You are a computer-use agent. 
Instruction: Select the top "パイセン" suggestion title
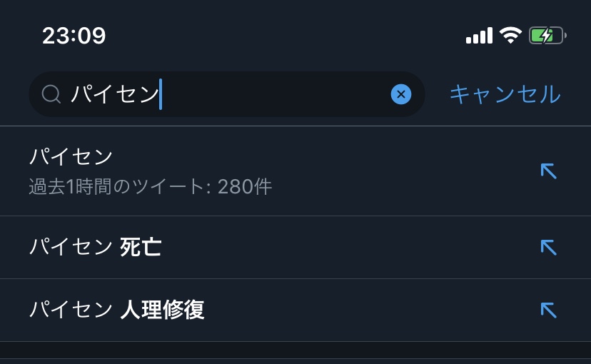click(71, 156)
